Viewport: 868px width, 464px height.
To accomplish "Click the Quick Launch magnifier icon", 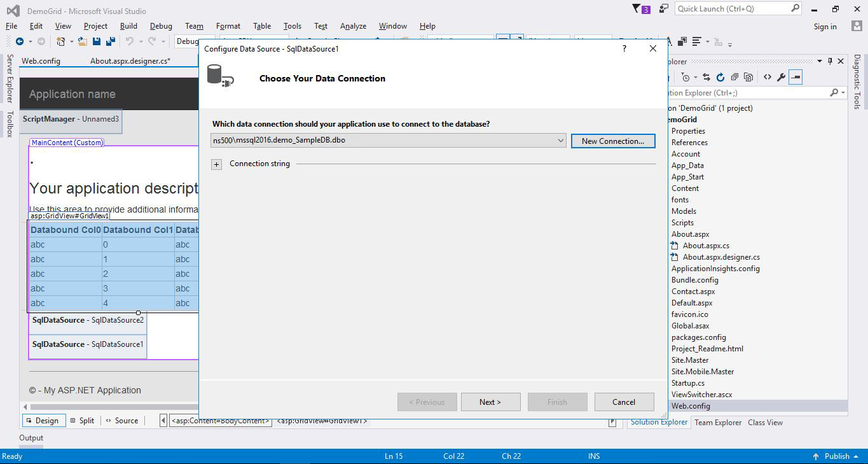I will 795,8.
